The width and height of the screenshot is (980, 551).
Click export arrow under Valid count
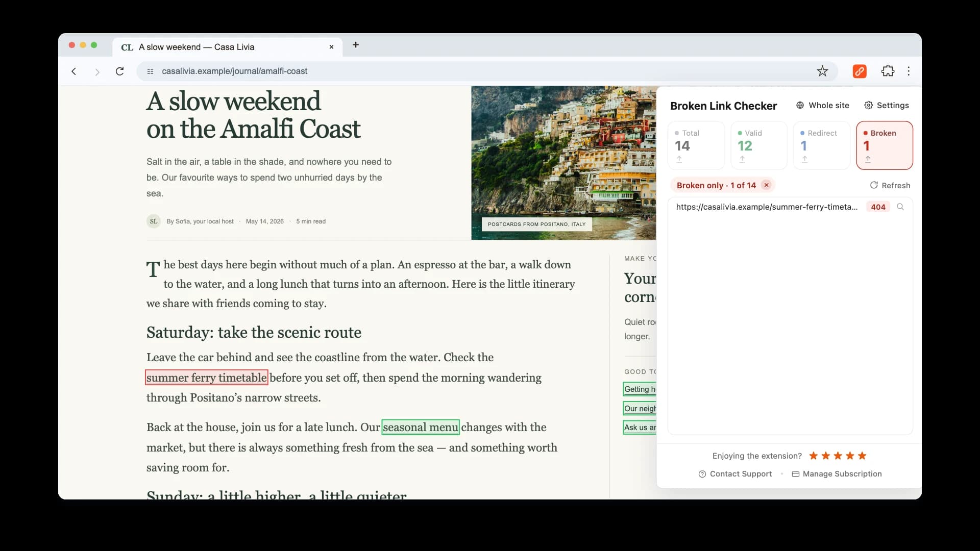coord(742,160)
